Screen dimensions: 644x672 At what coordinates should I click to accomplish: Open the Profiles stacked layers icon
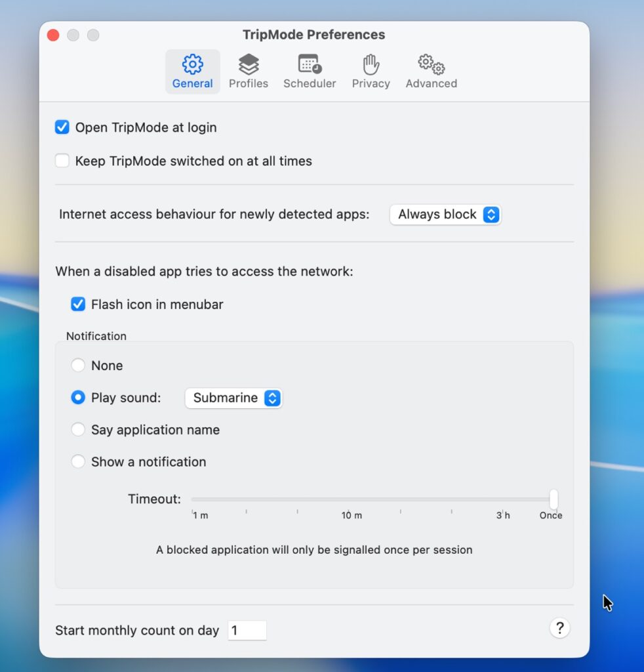249,64
